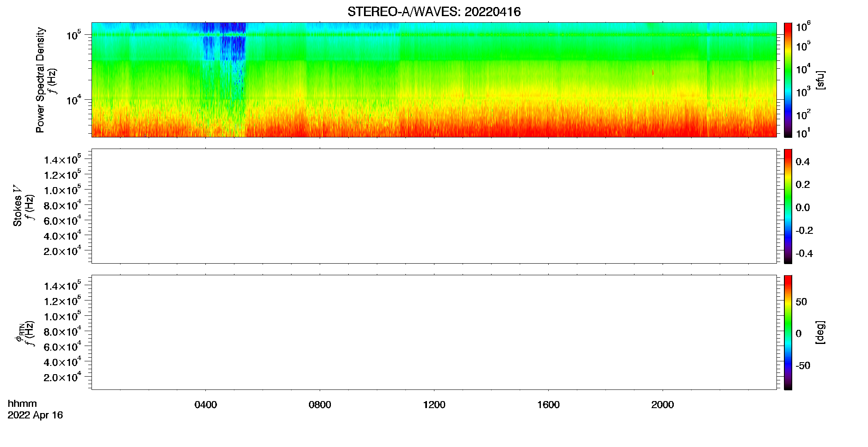Click the Stokes V color bar
Screen dimensions: 868x447
click(x=788, y=206)
